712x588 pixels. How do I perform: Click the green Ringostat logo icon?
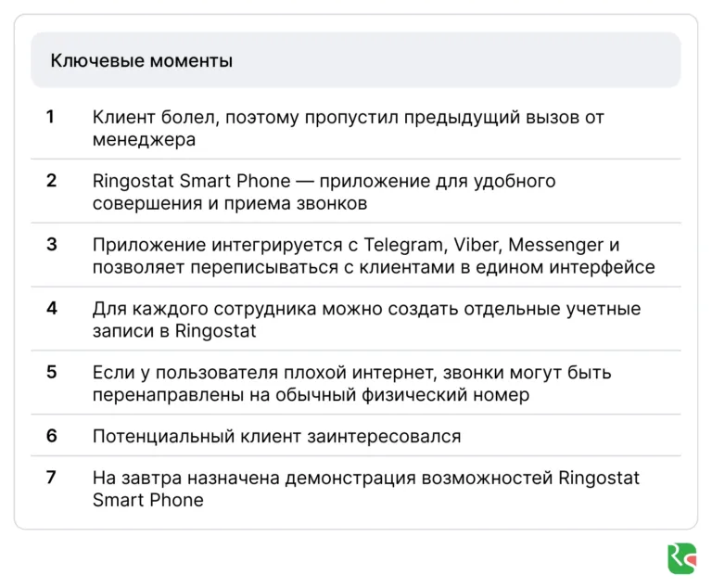(x=681, y=558)
